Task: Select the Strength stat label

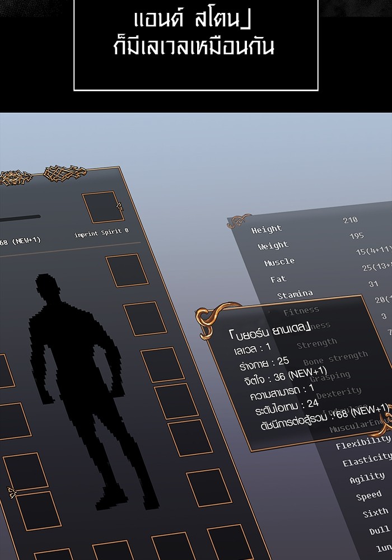Action: 316,344
